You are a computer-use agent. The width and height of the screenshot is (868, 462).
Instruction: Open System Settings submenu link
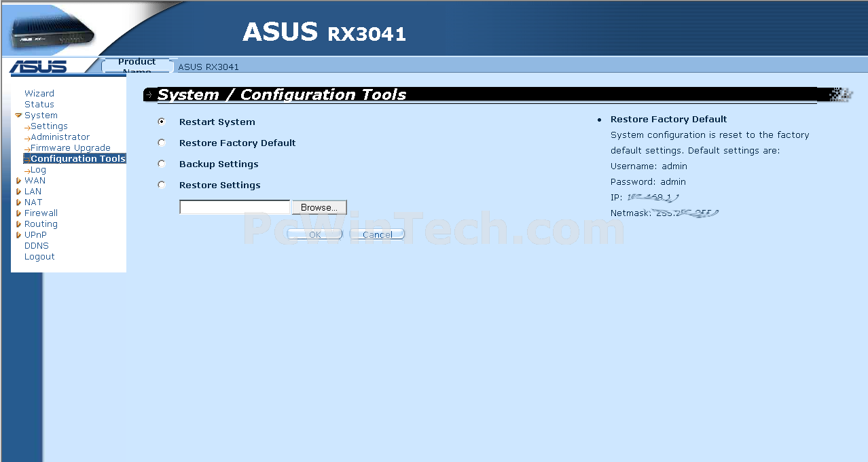(49, 126)
